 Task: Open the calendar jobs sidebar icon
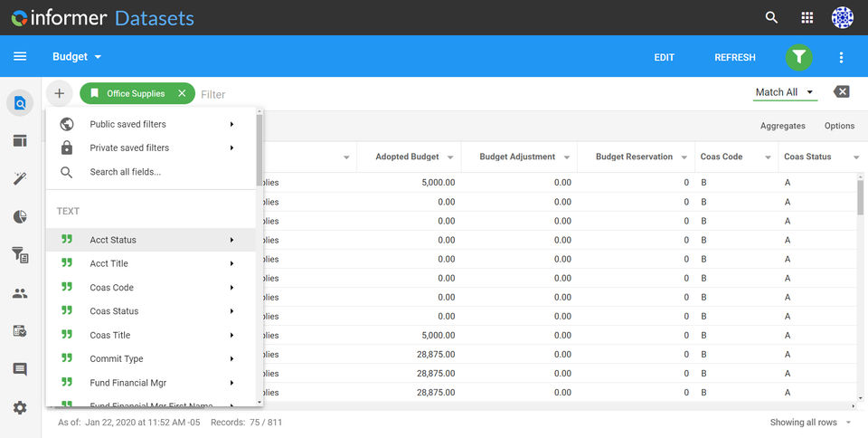click(20, 331)
